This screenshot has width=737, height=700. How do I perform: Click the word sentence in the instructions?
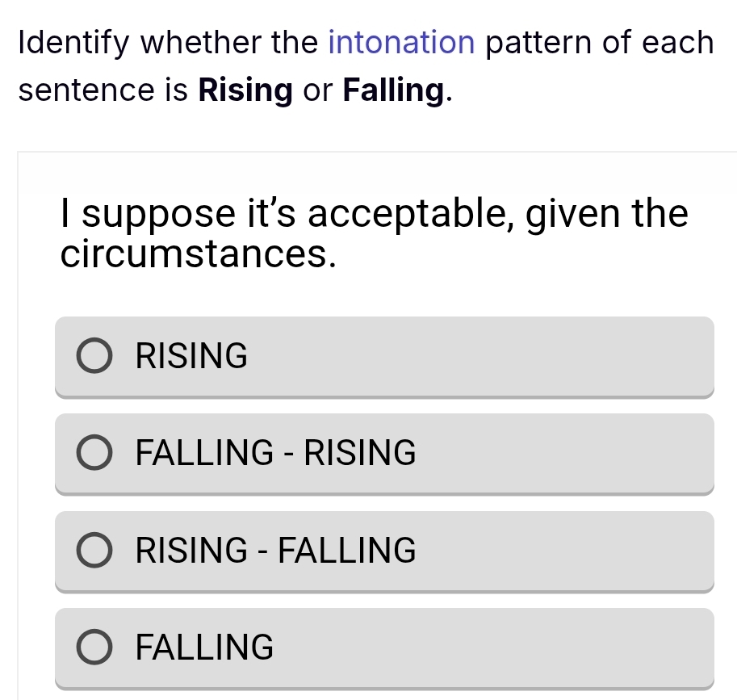pyautogui.click(x=83, y=90)
